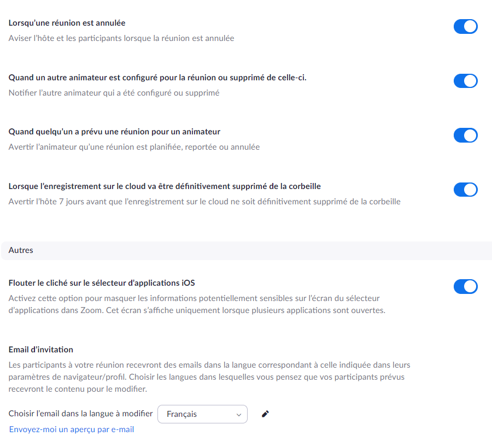Screen dimensions: 492x448
Task: Click the 'Autres' section header
Action: pos(21,250)
